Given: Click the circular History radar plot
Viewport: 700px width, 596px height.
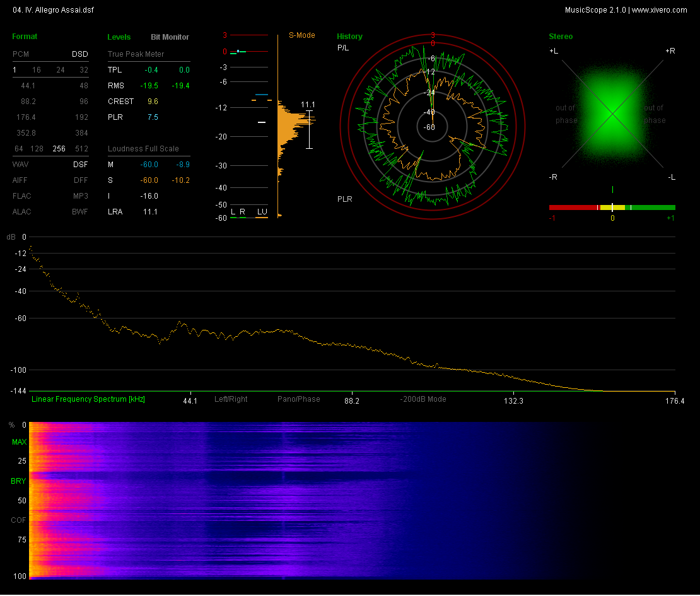Looking at the screenshot, I should (x=433, y=126).
